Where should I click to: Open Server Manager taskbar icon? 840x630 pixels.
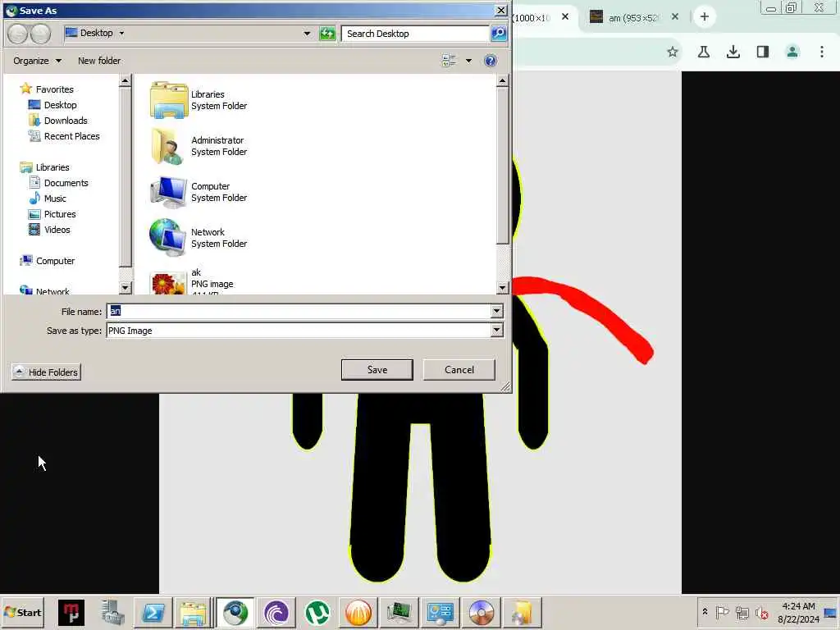tap(112, 612)
